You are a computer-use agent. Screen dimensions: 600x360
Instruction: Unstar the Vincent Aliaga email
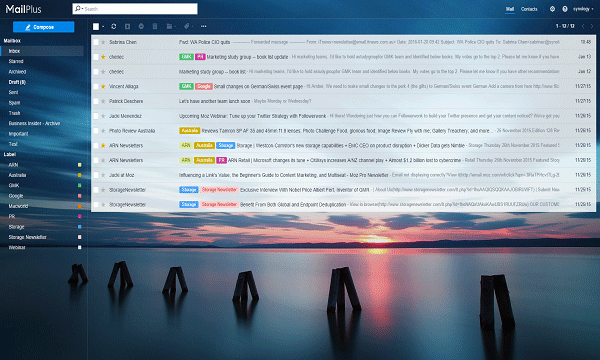(x=103, y=86)
